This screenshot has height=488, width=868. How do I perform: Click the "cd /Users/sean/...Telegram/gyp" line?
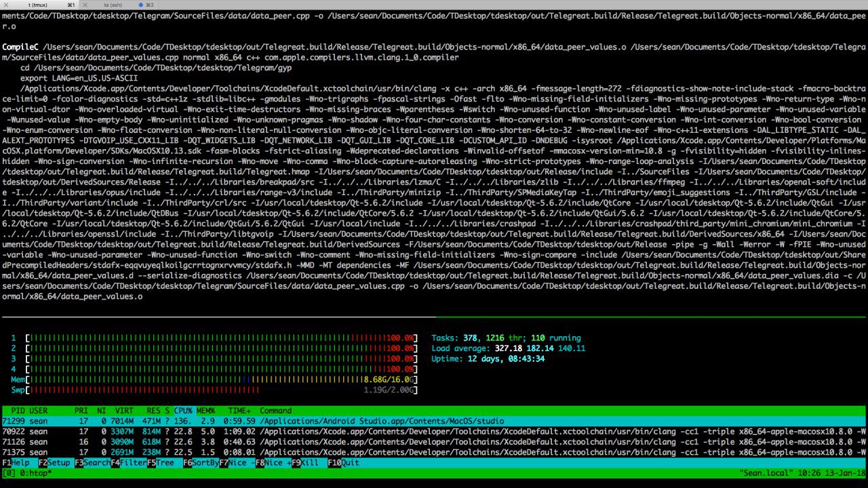[156, 68]
